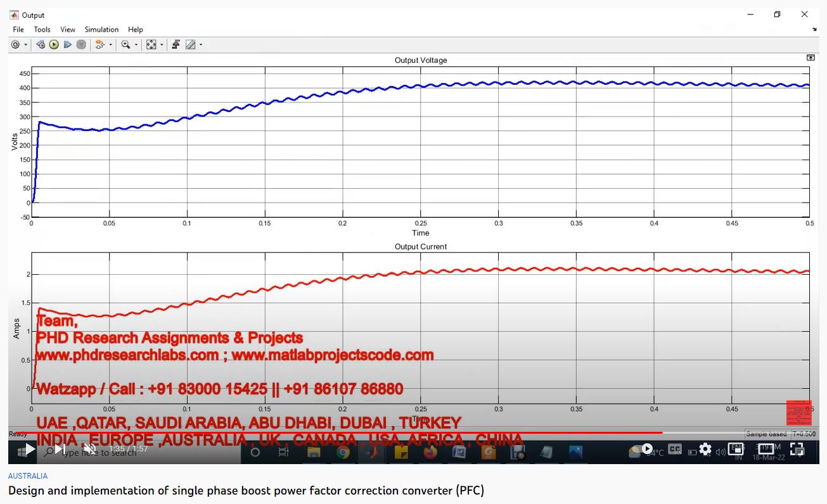Screen dimensions: 827x504
Task: Open the File menu
Action: 18,29
